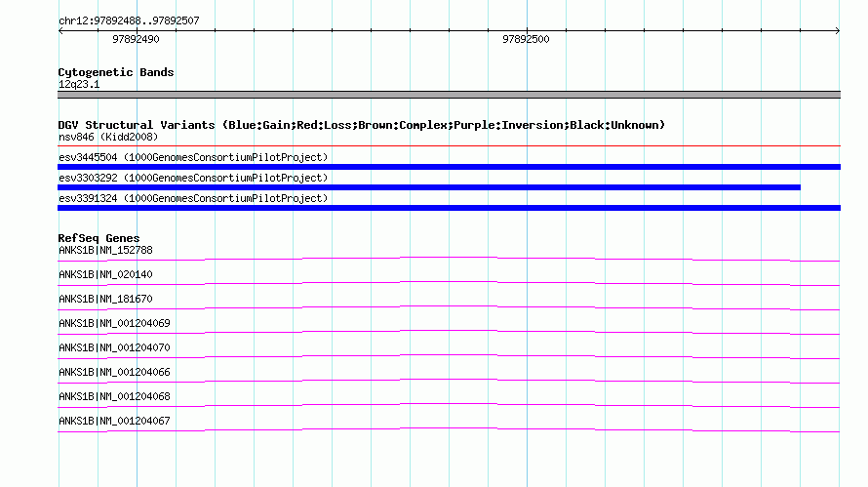868x487 pixels.
Task: Click the 97892500 ruler coordinate label
Action: click(x=526, y=39)
